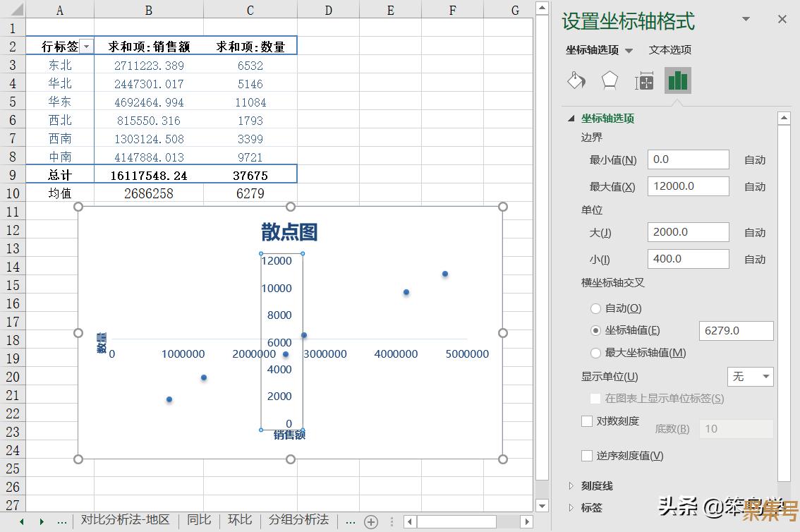Screen dimensions: 800x532
Task: Open the Effects pentagon icon tab
Action: [x=610, y=80]
